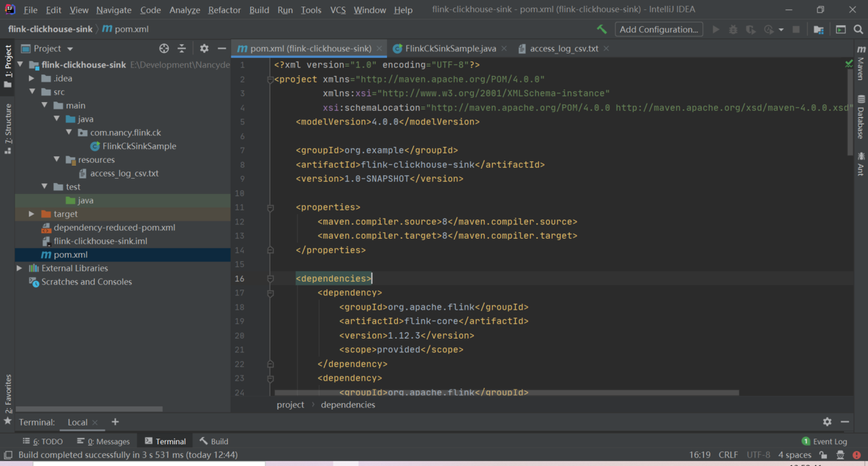Screen dimensions: 868x466
Task: Open the Favorites tool window strip
Action: click(7, 399)
